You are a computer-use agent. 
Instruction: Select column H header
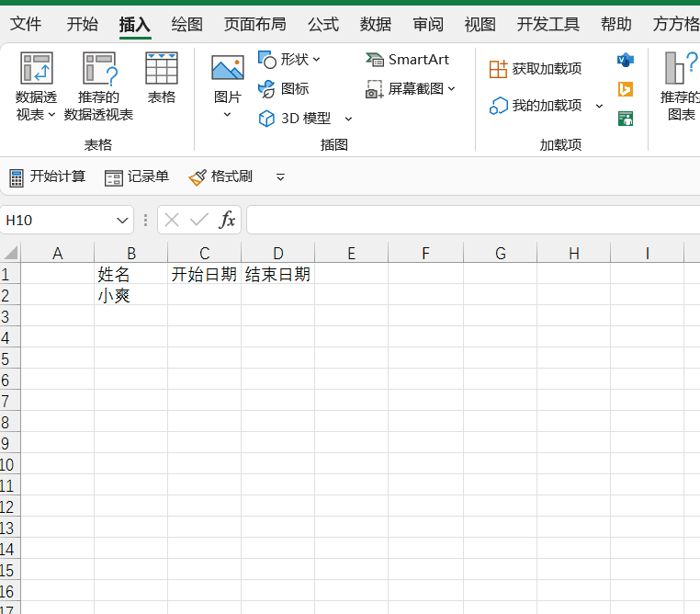(x=573, y=253)
